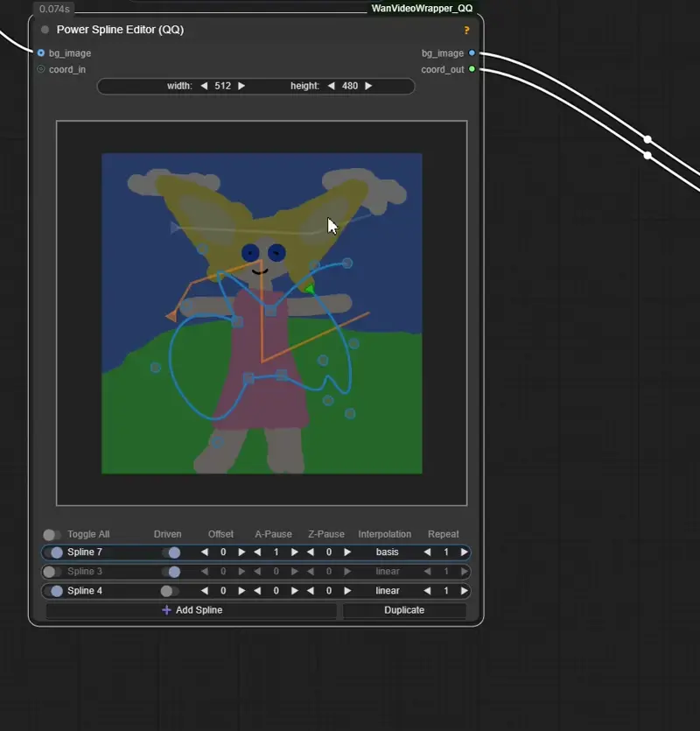Decrease height with the left arrow

coord(332,86)
